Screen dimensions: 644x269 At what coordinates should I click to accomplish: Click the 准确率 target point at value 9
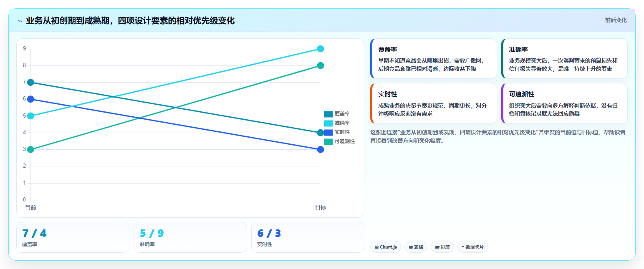click(x=321, y=49)
